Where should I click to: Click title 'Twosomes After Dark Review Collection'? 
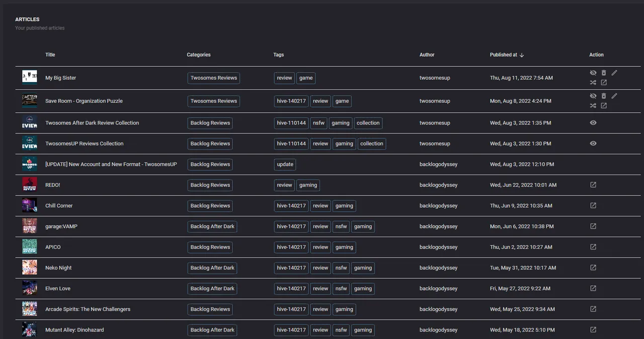pos(92,123)
